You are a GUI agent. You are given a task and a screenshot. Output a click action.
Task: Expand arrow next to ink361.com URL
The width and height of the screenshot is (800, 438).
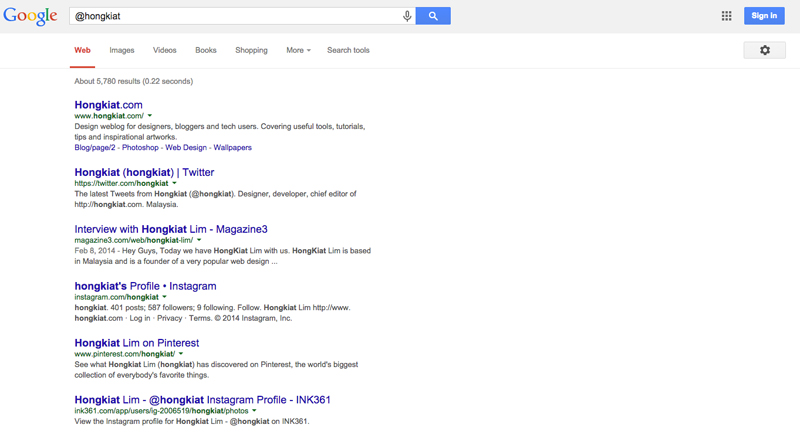(x=254, y=411)
